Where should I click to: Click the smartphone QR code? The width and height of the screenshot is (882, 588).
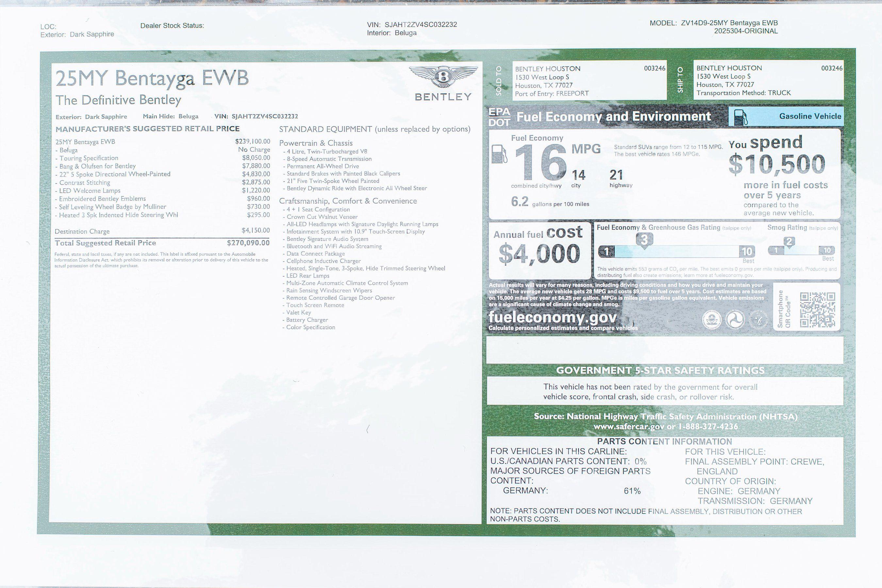coord(818,310)
